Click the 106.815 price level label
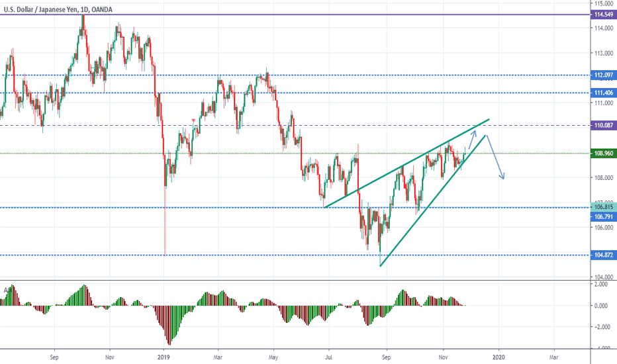Viewport: 617px width, 364px height. coord(602,207)
